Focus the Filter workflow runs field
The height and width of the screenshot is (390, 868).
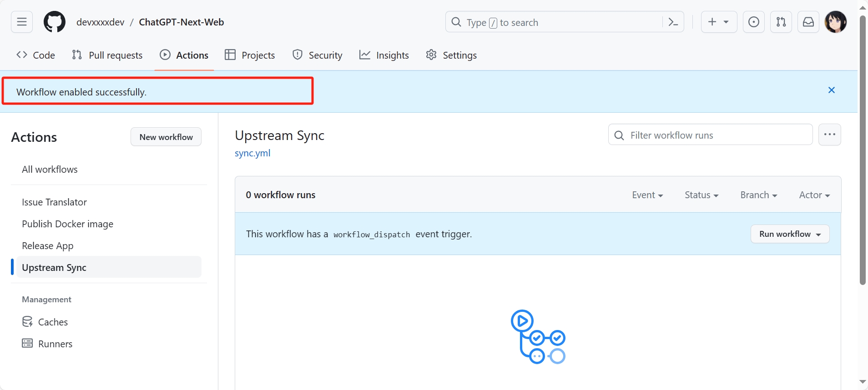coord(710,135)
